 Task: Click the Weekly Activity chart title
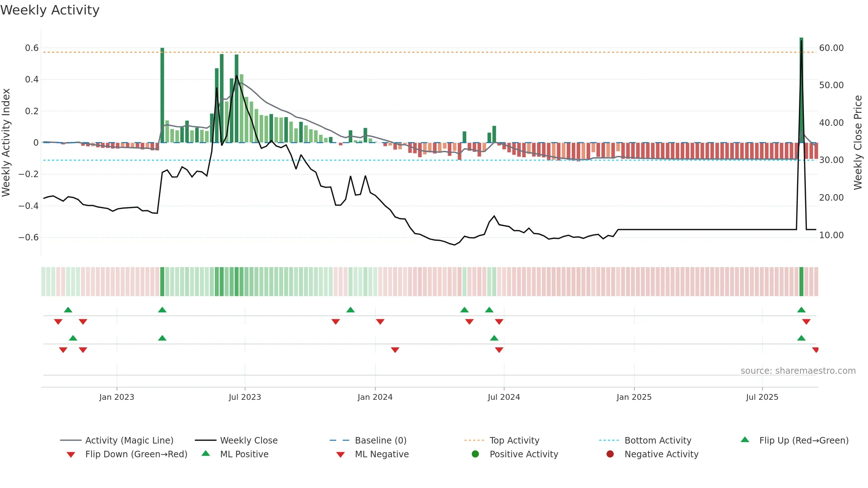tap(50, 10)
